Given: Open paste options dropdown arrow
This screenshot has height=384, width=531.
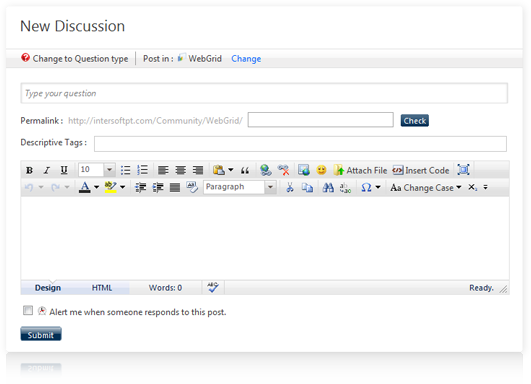Looking at the screenshot, I should click(x=231, y=170).
